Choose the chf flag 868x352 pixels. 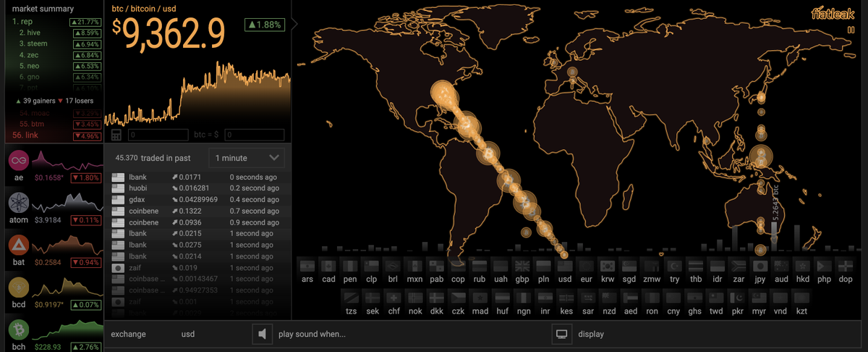pos(393,298)
